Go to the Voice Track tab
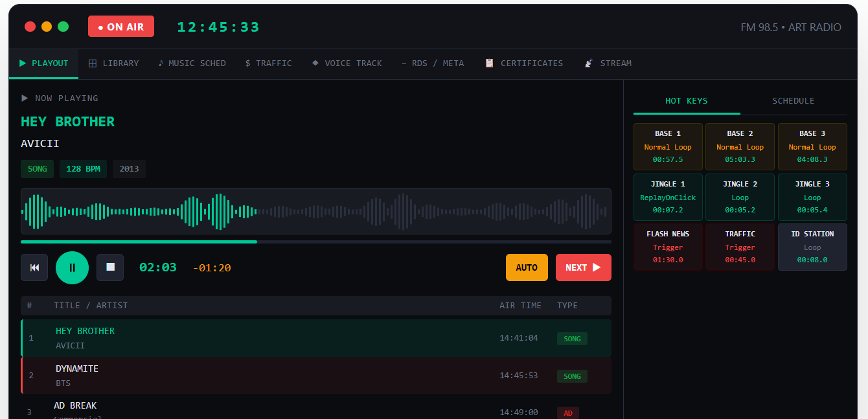The height and width of the screenshot is (419, 868). 347,63
